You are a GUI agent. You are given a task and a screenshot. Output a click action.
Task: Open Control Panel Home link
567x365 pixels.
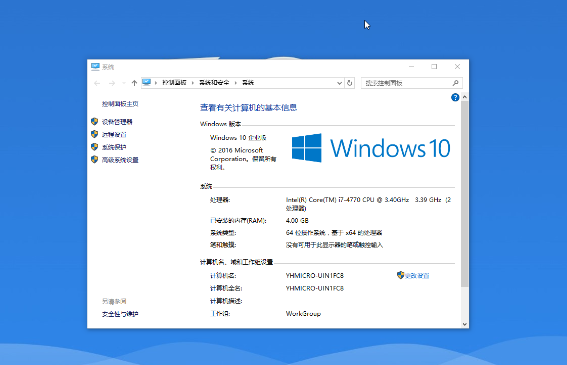(x=120, y=104)
